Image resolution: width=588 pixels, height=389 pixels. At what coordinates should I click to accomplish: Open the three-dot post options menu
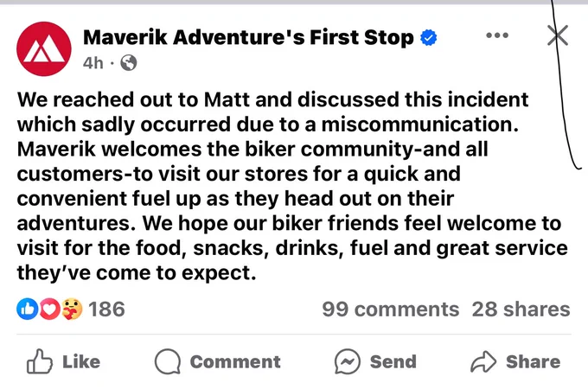497,35
